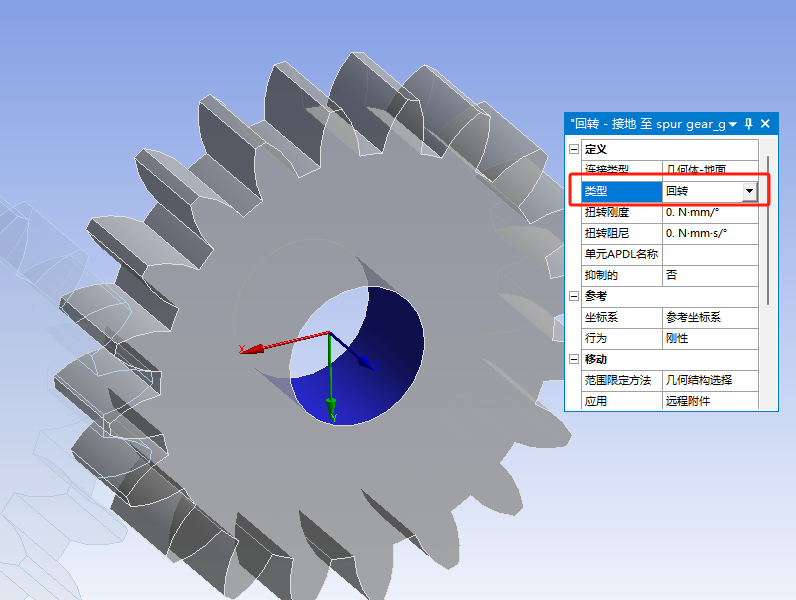Collapse the 参考 section

coord(573,296)
